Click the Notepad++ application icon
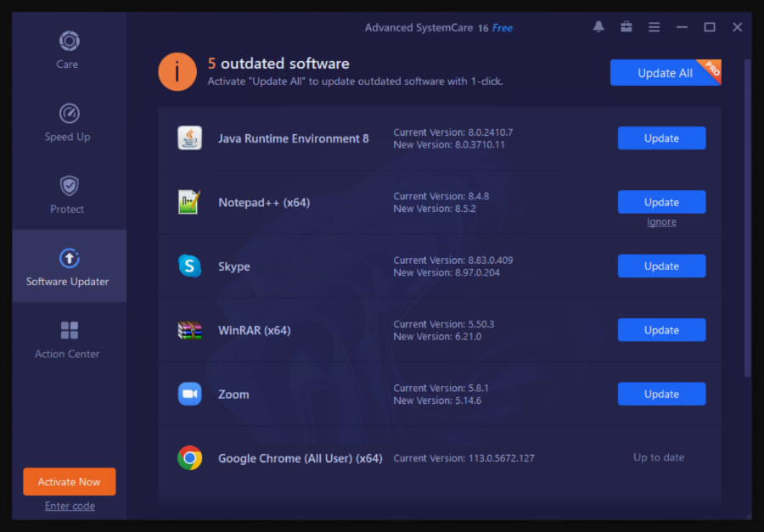 [x=189, y=202]
